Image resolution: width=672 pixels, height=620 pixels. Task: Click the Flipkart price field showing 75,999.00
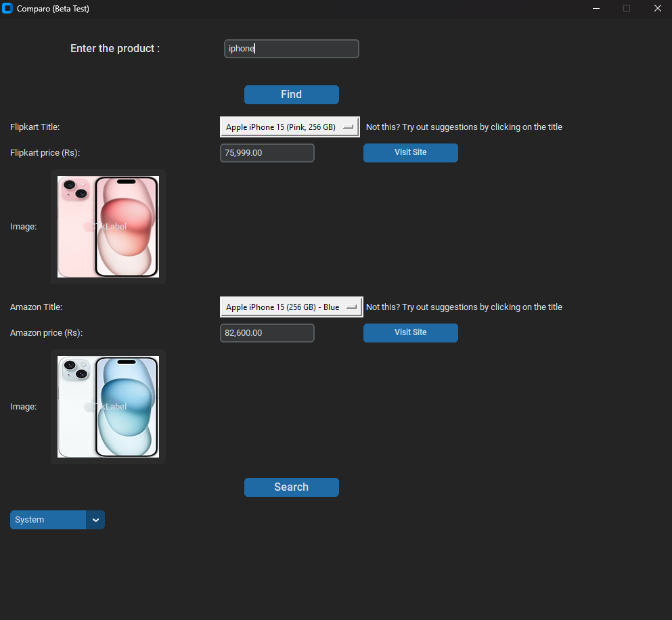click(x=267, y=153)
